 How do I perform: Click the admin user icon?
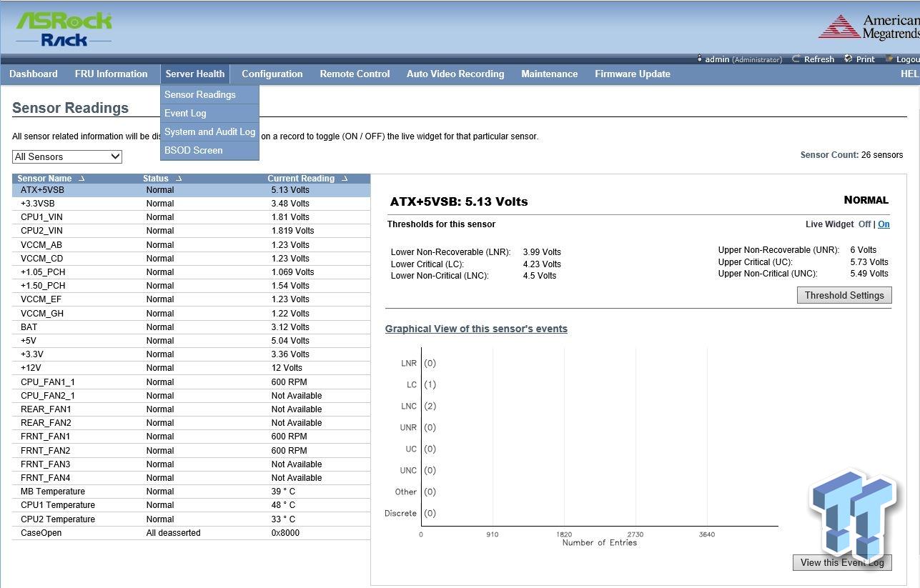point(700,59)
